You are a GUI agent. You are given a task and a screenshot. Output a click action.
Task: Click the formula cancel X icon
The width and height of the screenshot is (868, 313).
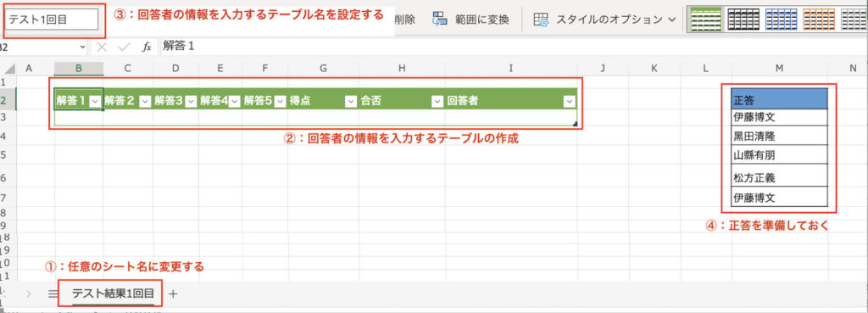pos(102,48)
